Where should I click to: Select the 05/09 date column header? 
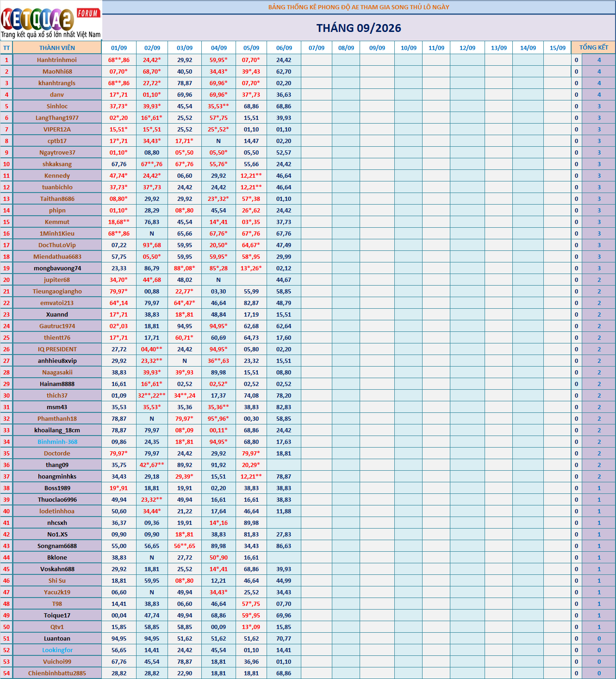click(x=251, y=48)
